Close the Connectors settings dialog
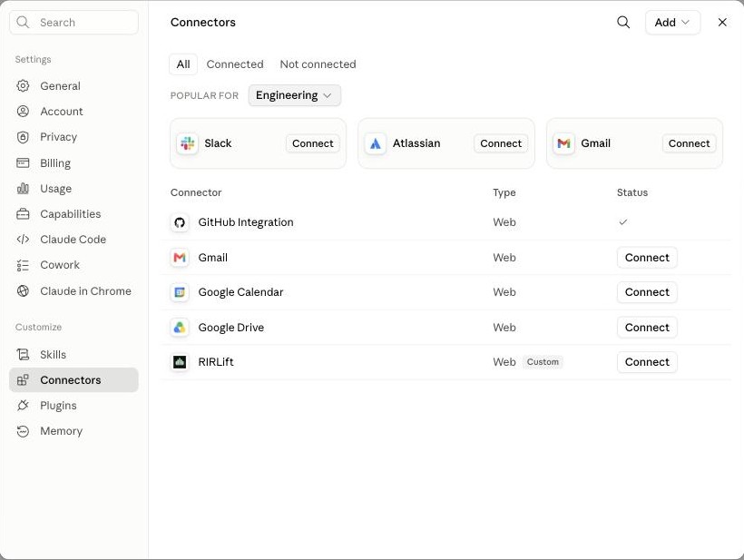Image resolution: width=744 pixels, height=560 pixels. tap(722, 23)
